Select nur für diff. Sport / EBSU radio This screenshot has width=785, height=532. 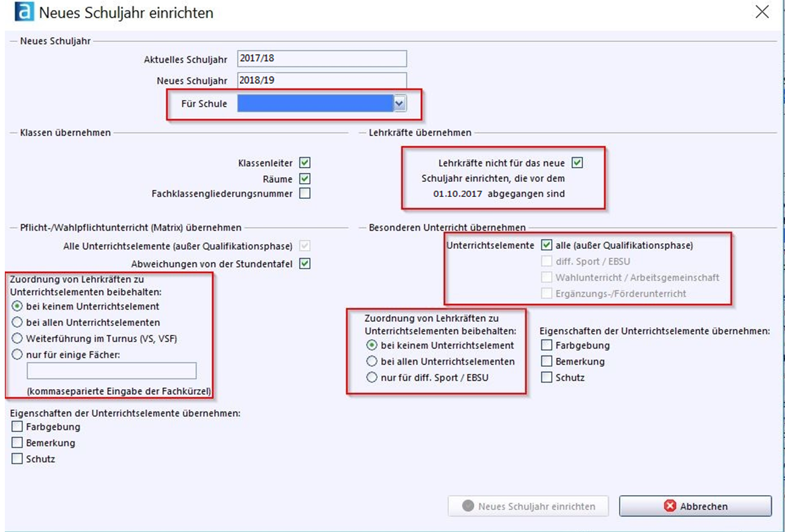click(x=373, y=378)
